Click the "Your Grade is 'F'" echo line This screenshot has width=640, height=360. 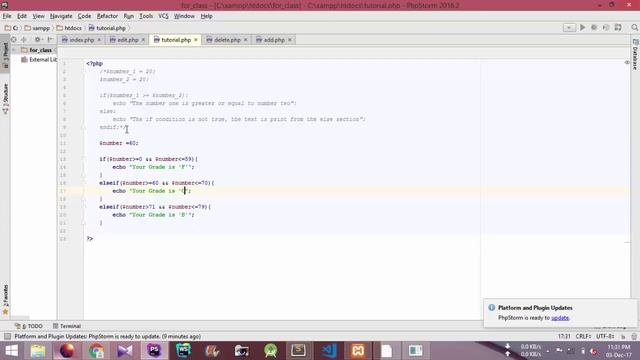click(x=153, y=167)
